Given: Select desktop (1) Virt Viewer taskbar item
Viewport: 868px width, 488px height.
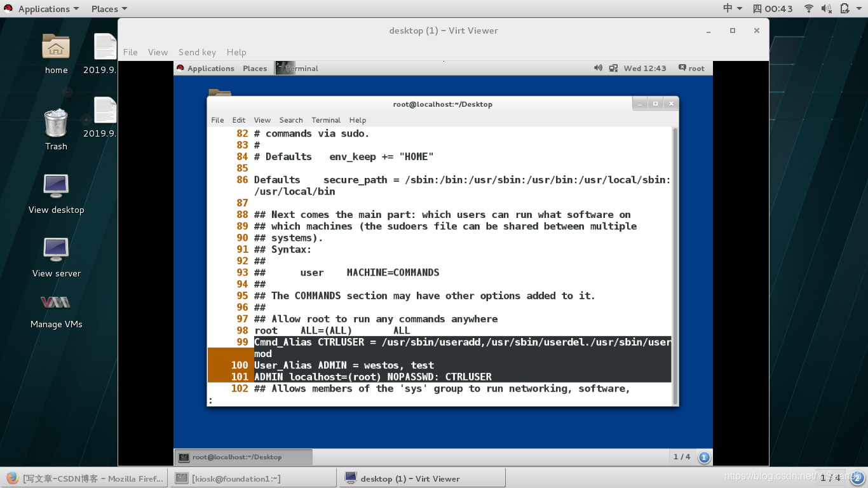Looking at the screenshot, I should (422, 478).
